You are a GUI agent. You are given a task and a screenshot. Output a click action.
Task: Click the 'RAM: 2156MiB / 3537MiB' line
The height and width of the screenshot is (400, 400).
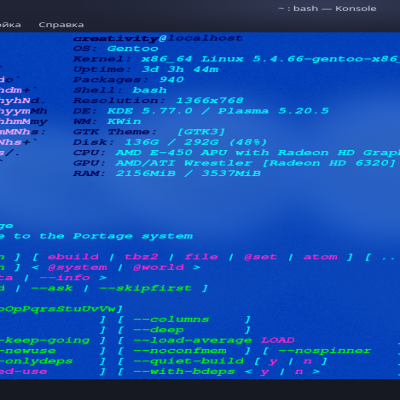(167, 173)
